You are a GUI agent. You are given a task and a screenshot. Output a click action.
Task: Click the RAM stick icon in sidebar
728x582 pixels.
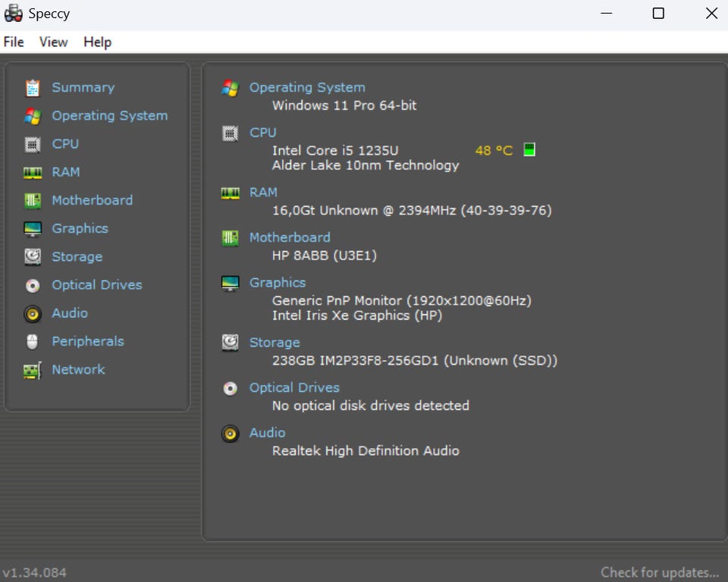pyautogui.click(x=33, y=173)
